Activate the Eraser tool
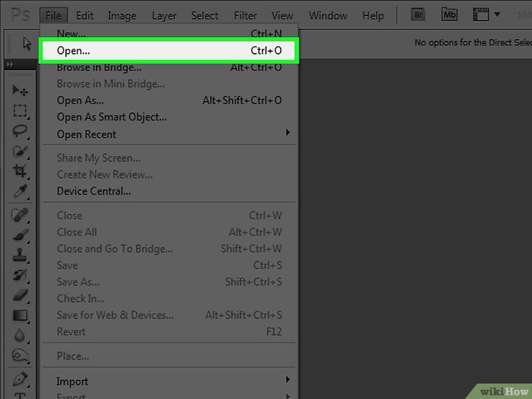This screenshot has width=532, height=399. (20, 295)
